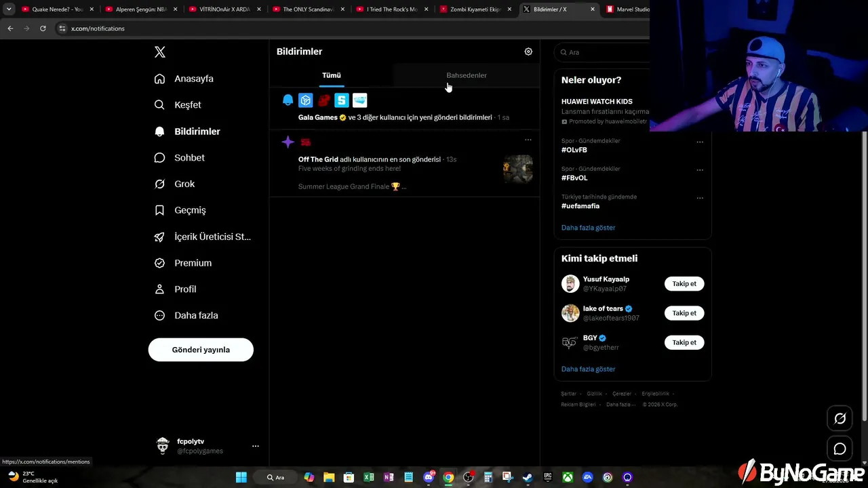Viewport: 868px width, 488px height.
Task: Open Copilot from the taskbar
Action: click(309, 477)
